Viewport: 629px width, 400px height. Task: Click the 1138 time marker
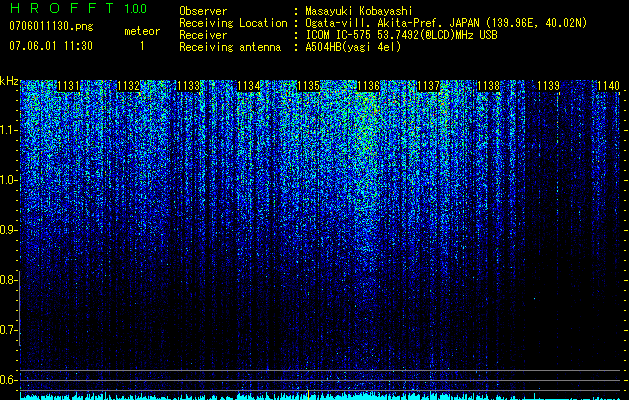coord(489,86)
